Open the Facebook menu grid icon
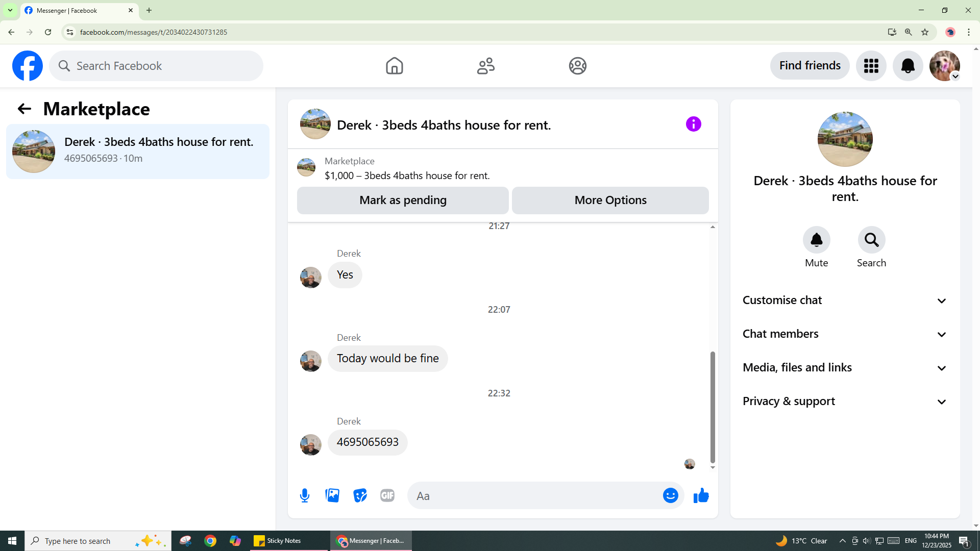The height and width of the screenshot is (551, 980). pyautogui.click(x=871, y=66)
